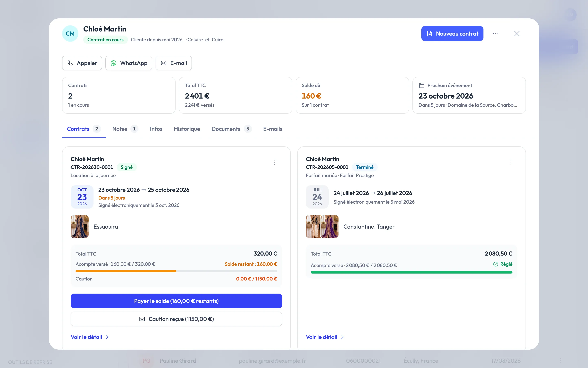Viewport: 588px width, 368px height.
Task: Open options menu for contract CTR-202610-0001
Action: (275, 162)
